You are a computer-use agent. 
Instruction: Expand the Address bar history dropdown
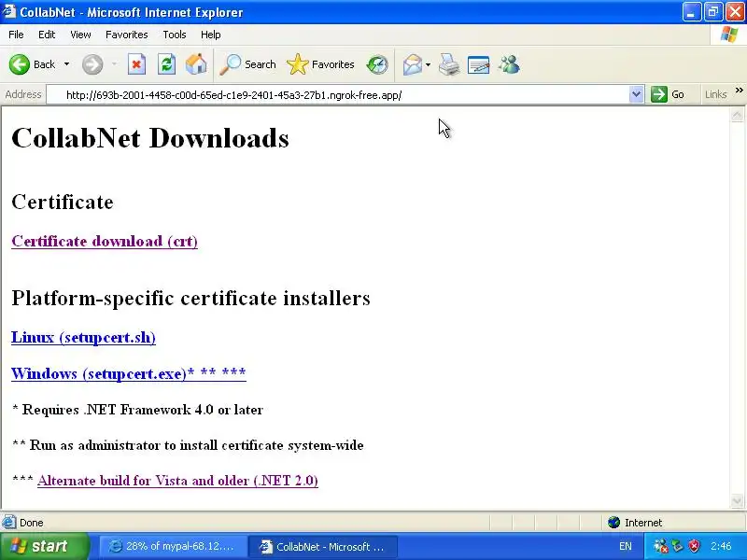[x=636, y=95]
